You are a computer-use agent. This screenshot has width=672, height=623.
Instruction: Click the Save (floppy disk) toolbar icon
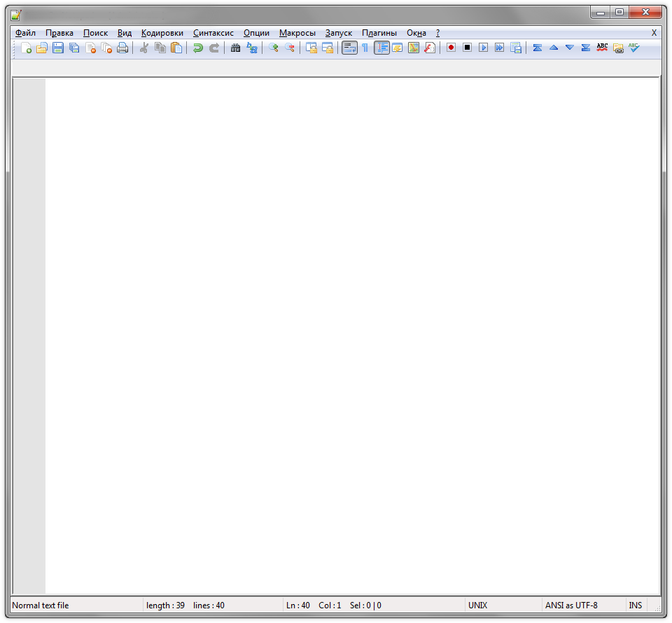58,48
